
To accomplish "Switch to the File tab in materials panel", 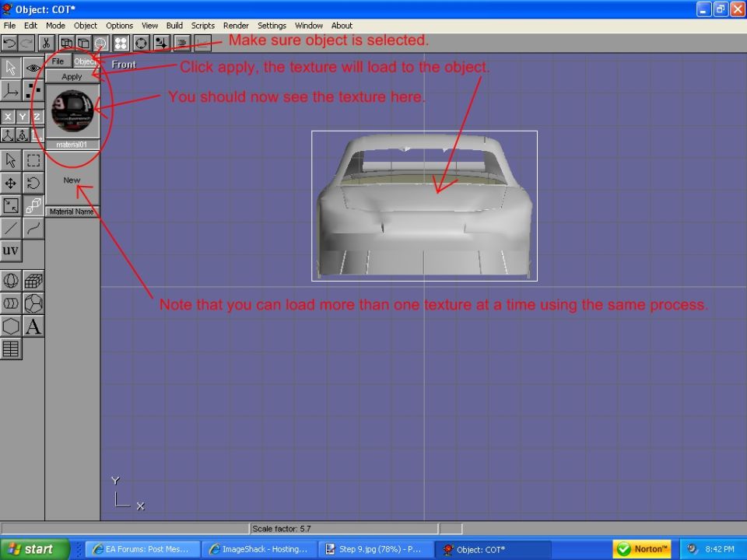I will 58,61.
